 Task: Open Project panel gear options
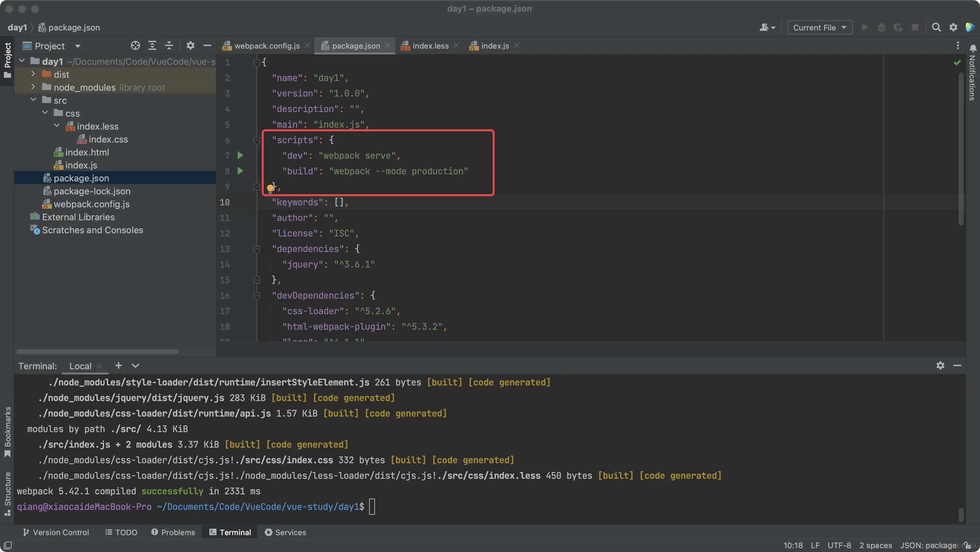point(190,46)
